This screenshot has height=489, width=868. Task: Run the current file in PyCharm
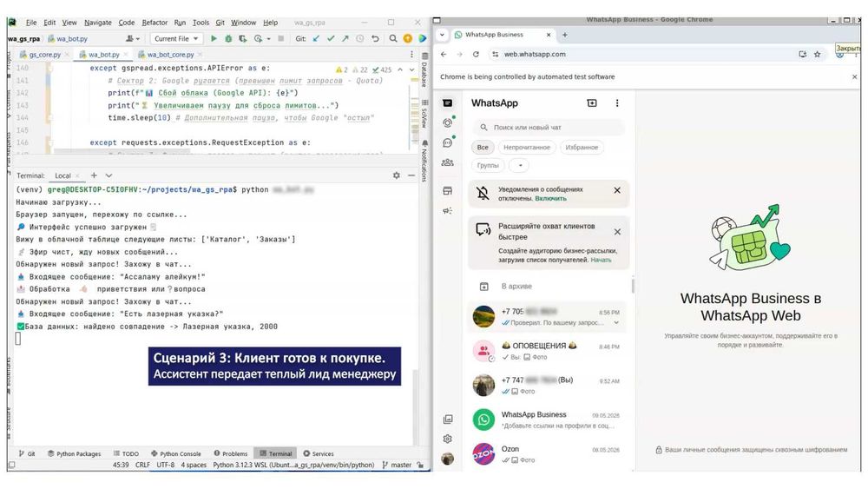pyautogui.click(x=214, y=39)
